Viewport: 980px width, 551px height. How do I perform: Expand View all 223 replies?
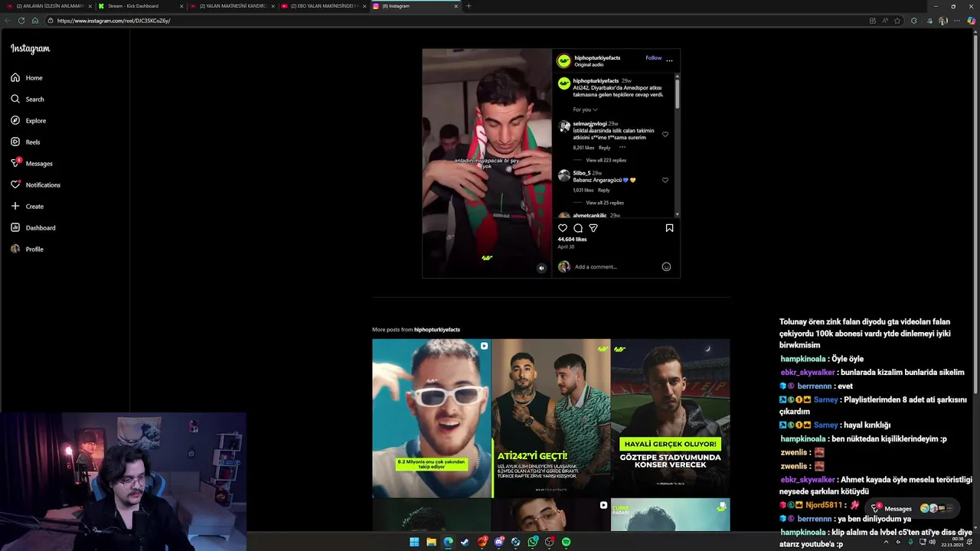pos(606,160)
